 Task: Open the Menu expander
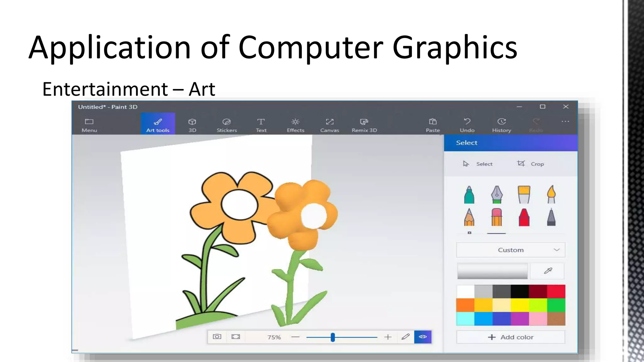pos(89,125)
